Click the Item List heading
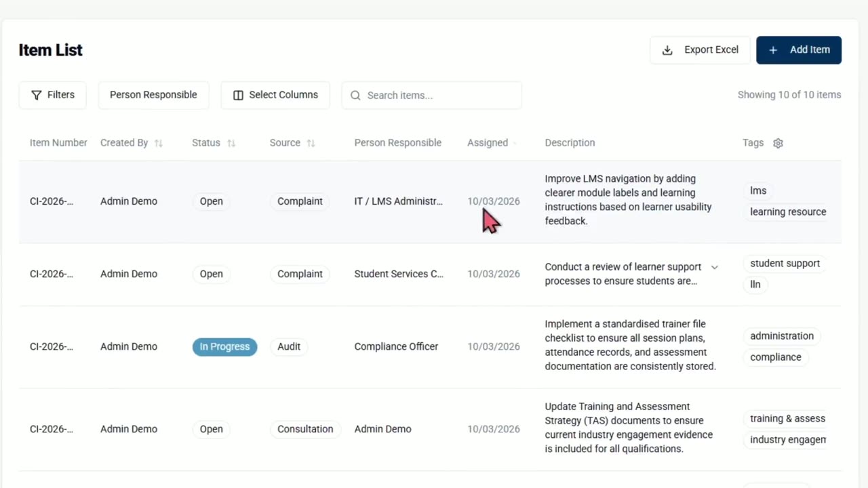 [x=51, y=50]
